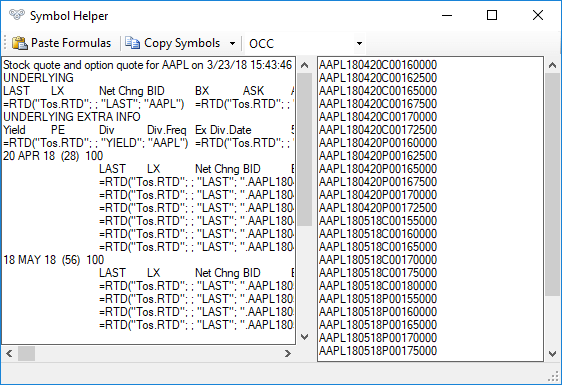
Task: Select symbol AAPL180518C00165000
Action: pyautogui.click(x=378, y=247)
